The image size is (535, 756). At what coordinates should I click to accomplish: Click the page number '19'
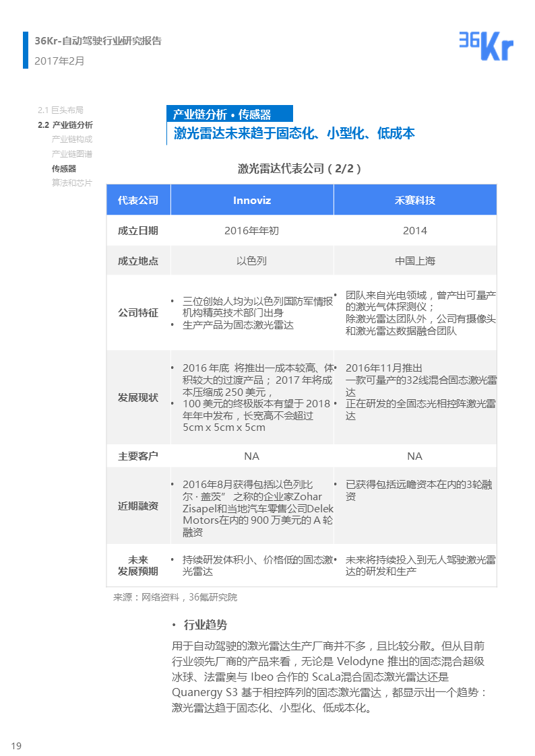(16, 746)
